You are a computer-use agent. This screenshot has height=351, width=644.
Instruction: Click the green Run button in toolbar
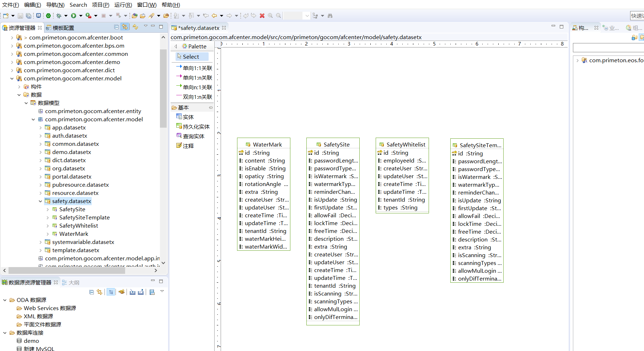[74, 16]
